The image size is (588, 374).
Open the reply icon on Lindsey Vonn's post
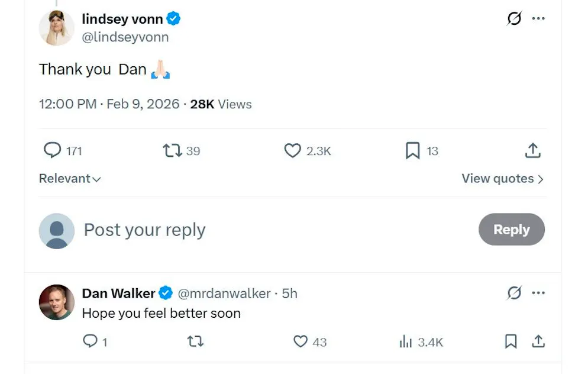coord(53,150)
